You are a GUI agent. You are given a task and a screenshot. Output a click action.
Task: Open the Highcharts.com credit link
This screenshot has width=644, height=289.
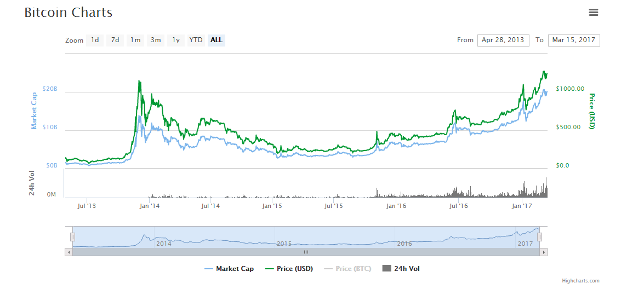(x=580, y=281)
